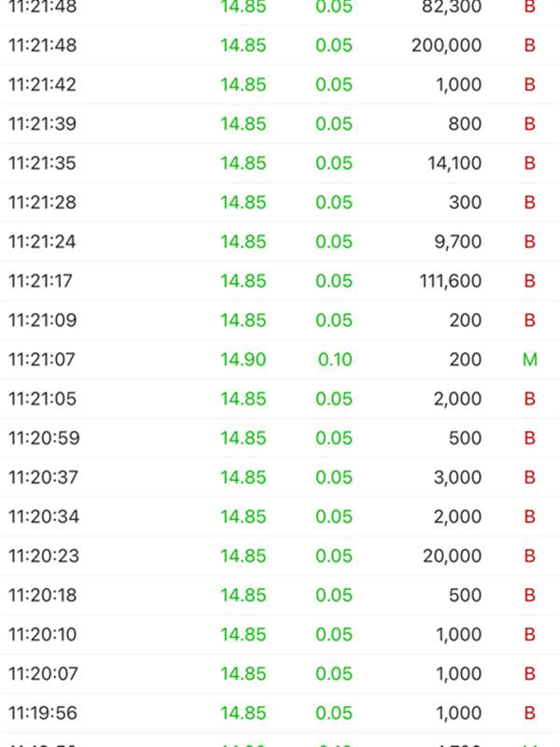Click the 3,000 volume trade at 11:20:37
Viewport: 560px width, 747px height.
tap(280, 476)
